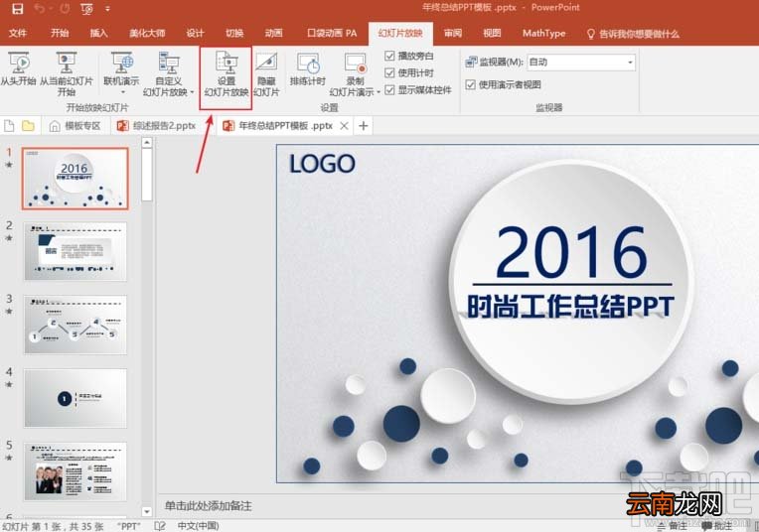Viewport: 759px width, 532px height.
Task: Click the open folder icon in tab bar
Action: (28, 126)
